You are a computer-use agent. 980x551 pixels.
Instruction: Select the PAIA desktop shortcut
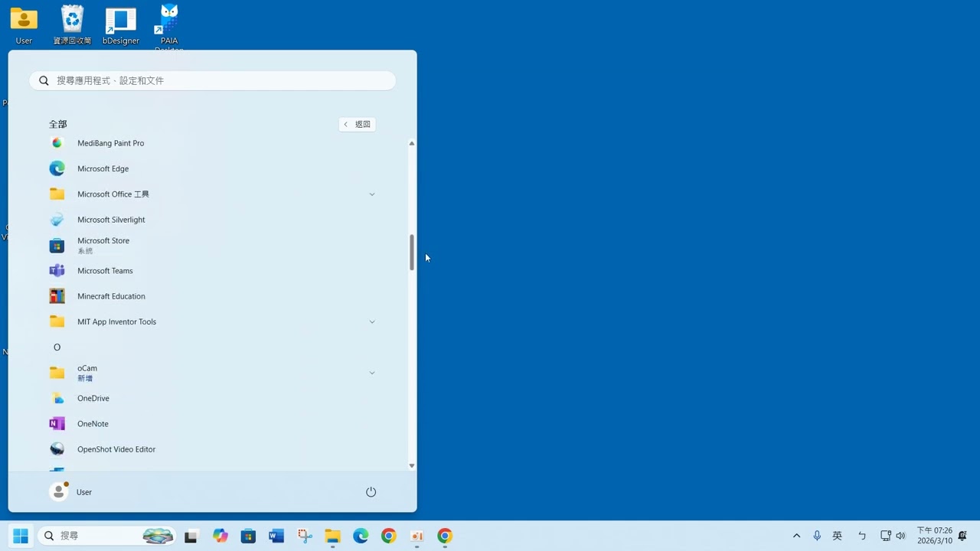(169, 27)
